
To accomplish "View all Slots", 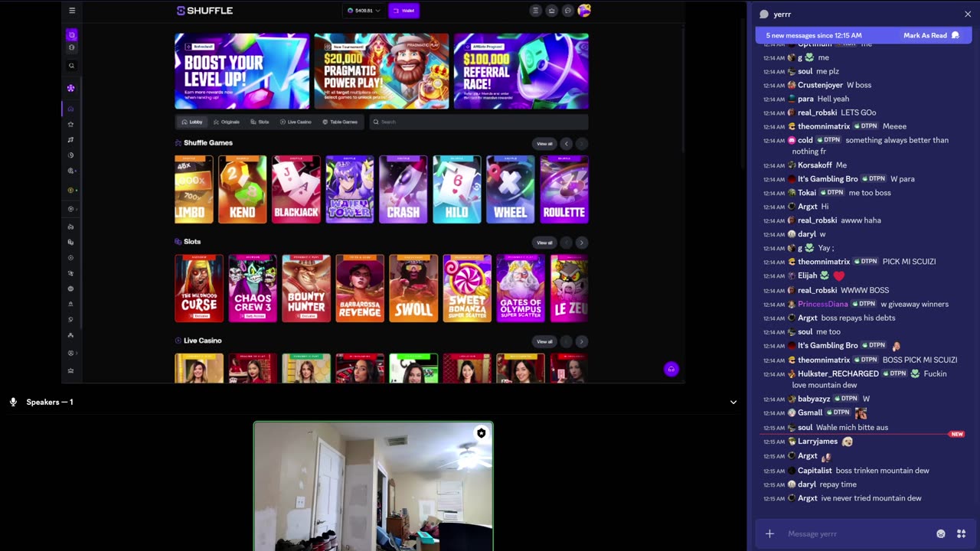I will [x=544, y=243].
